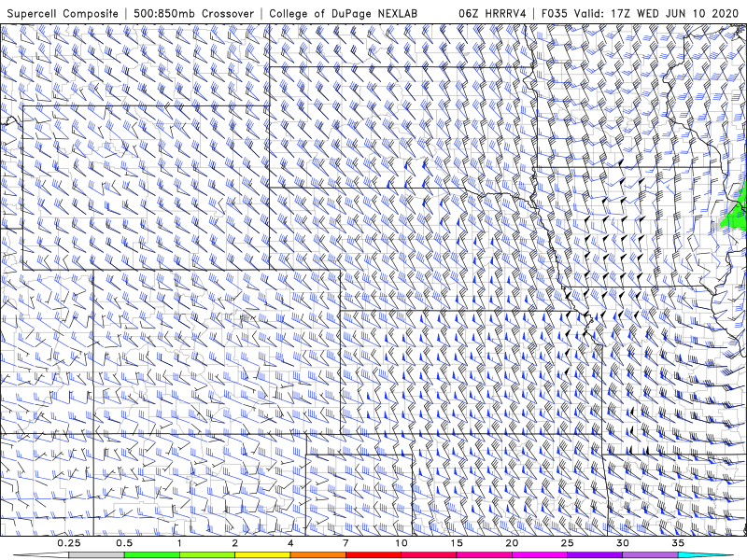
Task: Click the light purple 30–35 color bar segment
Action: [650, 555]
